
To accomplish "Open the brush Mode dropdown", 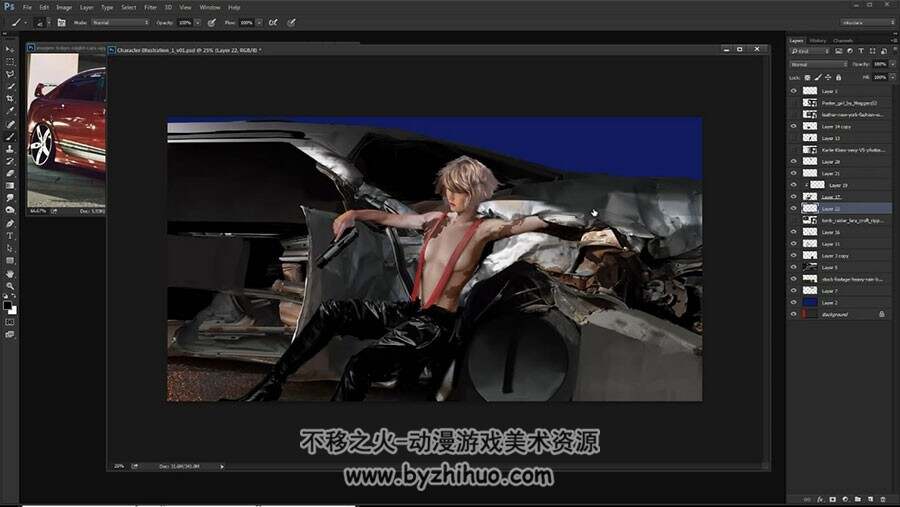I will tap(120, 22).
